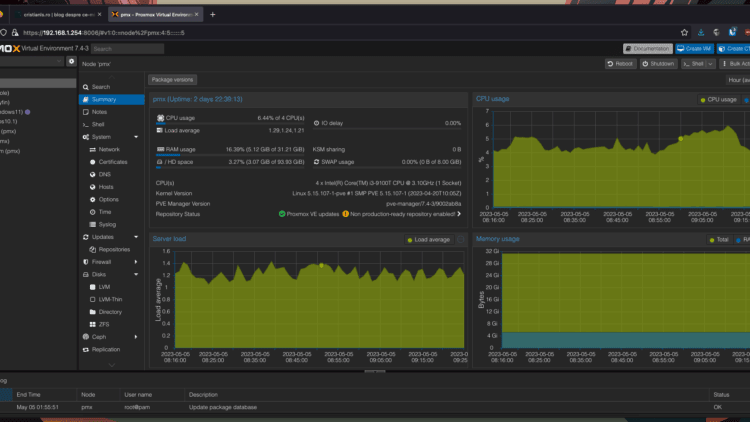
Task: Open the Bulk Actions button
Action: pos(735,64)
